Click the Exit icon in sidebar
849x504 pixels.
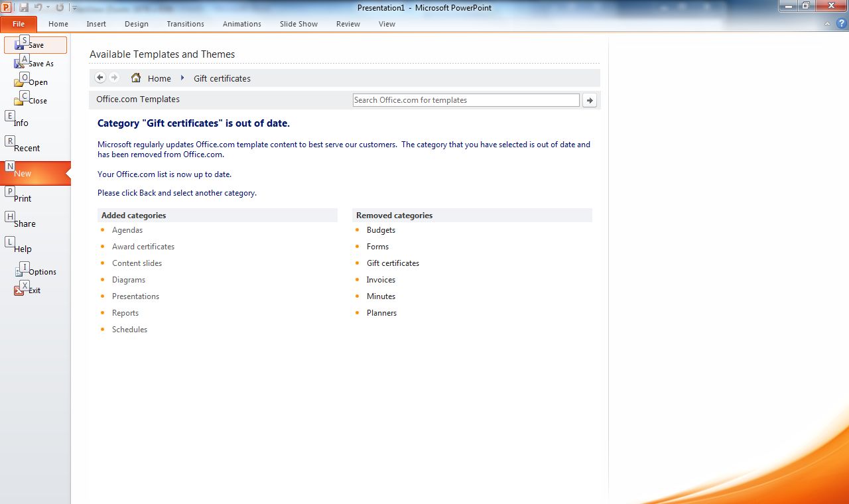tap(19, 290)
